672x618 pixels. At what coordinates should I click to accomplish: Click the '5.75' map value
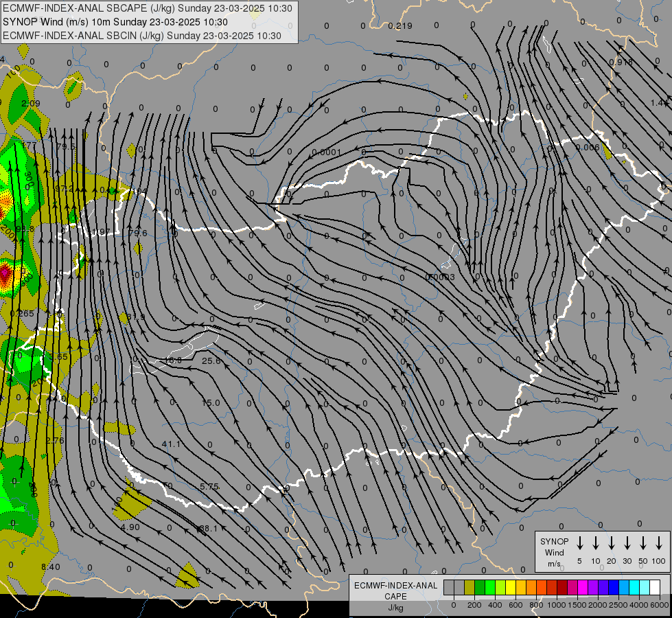click(x=209, y=486)
